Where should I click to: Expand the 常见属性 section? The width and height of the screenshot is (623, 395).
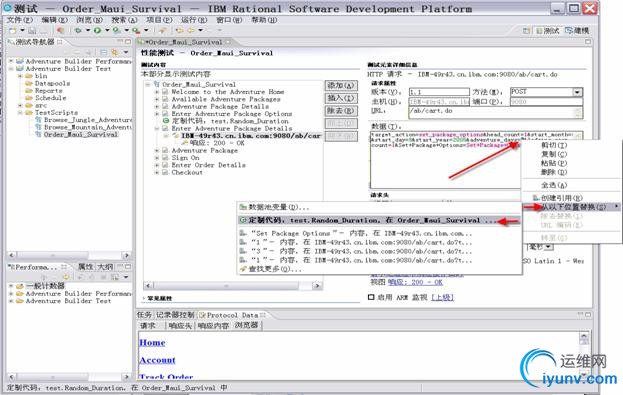(x=144, y=298)
